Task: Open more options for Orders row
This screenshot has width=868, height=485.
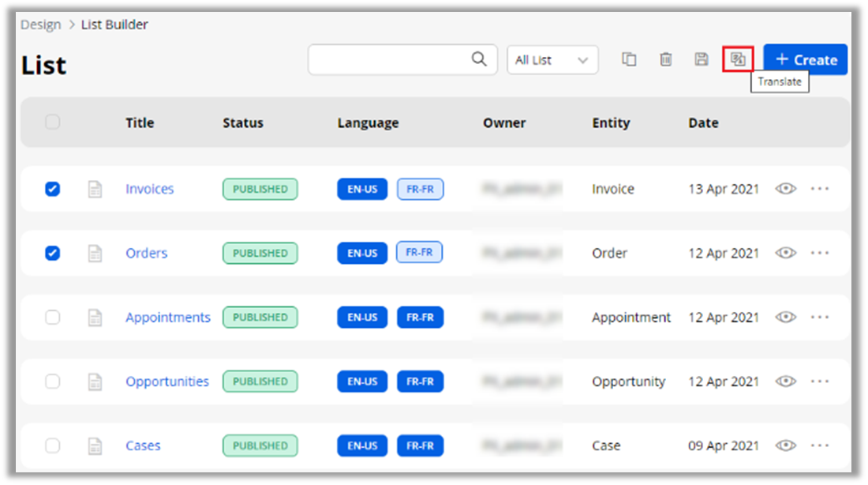Action: (820, 253)
